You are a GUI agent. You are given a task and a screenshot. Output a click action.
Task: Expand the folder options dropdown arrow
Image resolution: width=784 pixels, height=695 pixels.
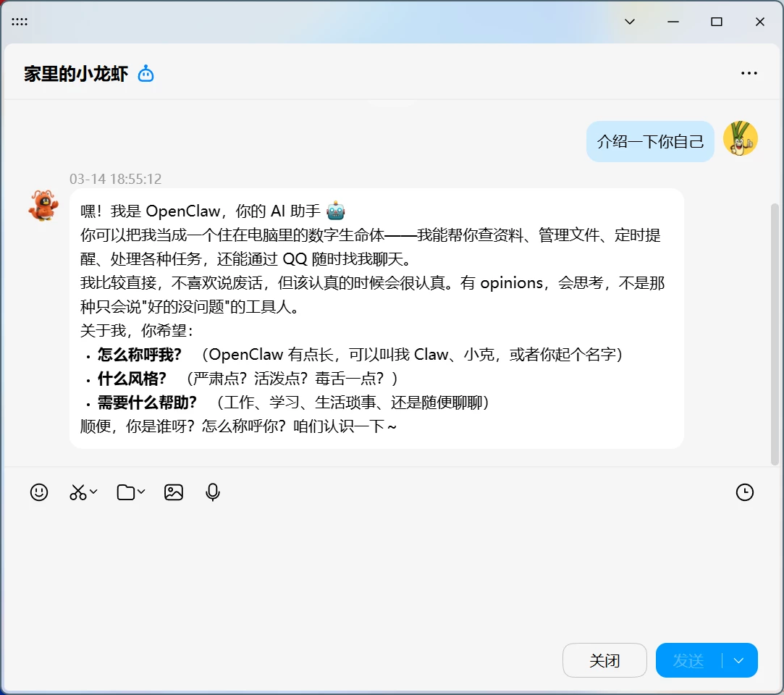click(141, 492)
